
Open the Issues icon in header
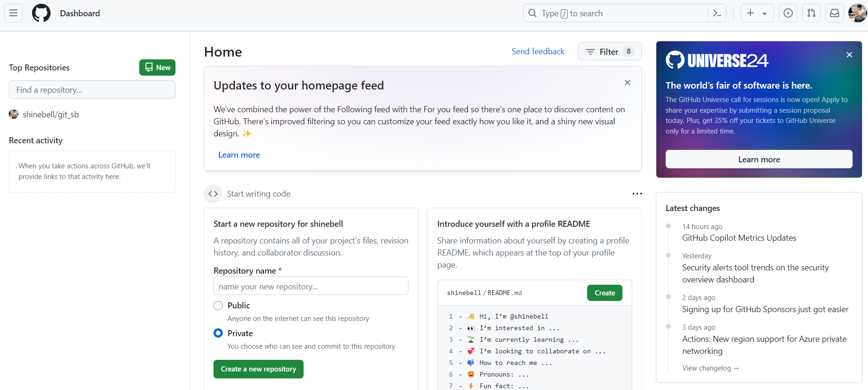coord(788,13)
